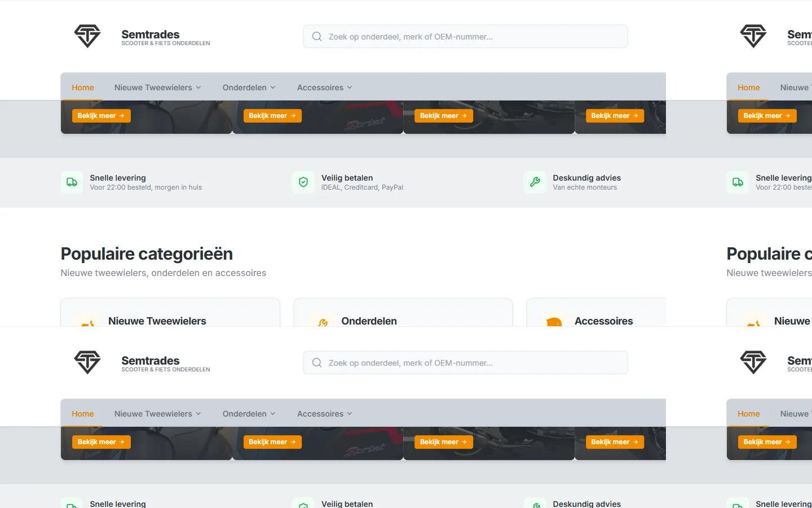This screenshot has height=508, width=812.
Task: Click Bekijk meer on upper-left Sprint scooter banner
Action: pos(272,116)
